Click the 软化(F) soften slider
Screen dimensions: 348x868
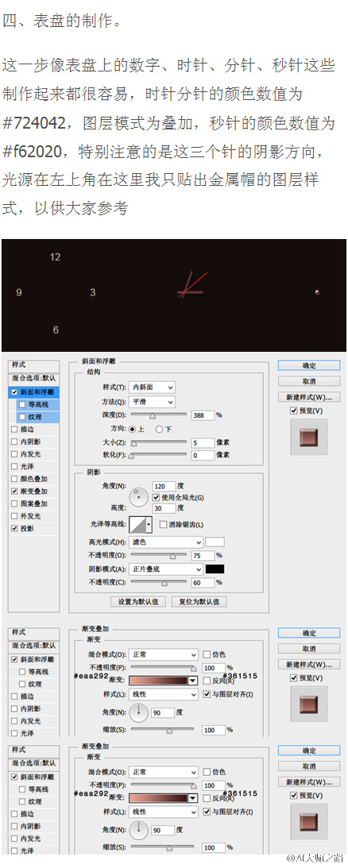coord(158,456)
